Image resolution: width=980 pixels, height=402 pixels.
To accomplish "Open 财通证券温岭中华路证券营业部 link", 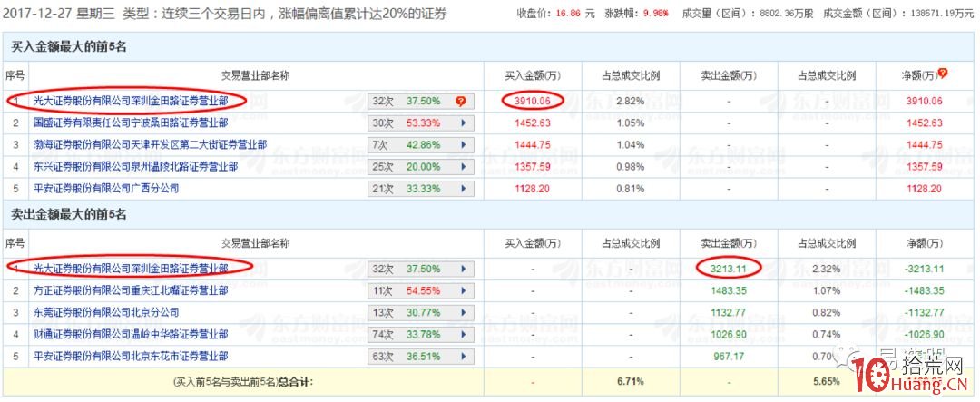I will tap(131, 334).
